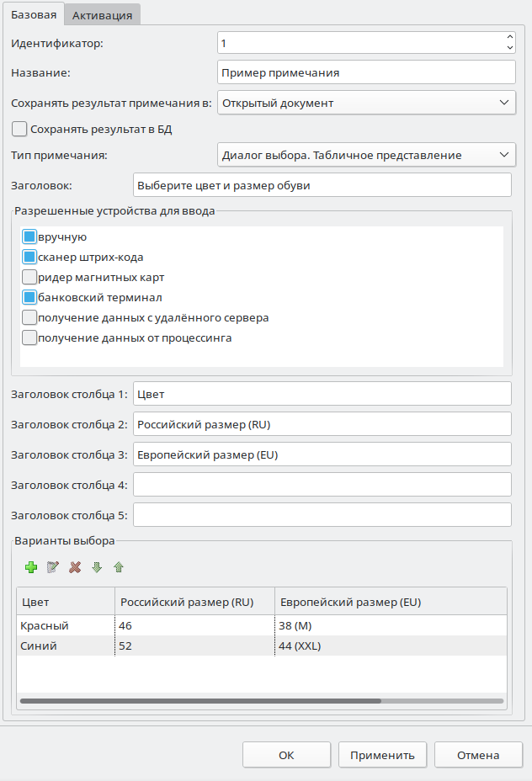
Task: Switch to the 'Активация' tab
Action: pos(102,15)
